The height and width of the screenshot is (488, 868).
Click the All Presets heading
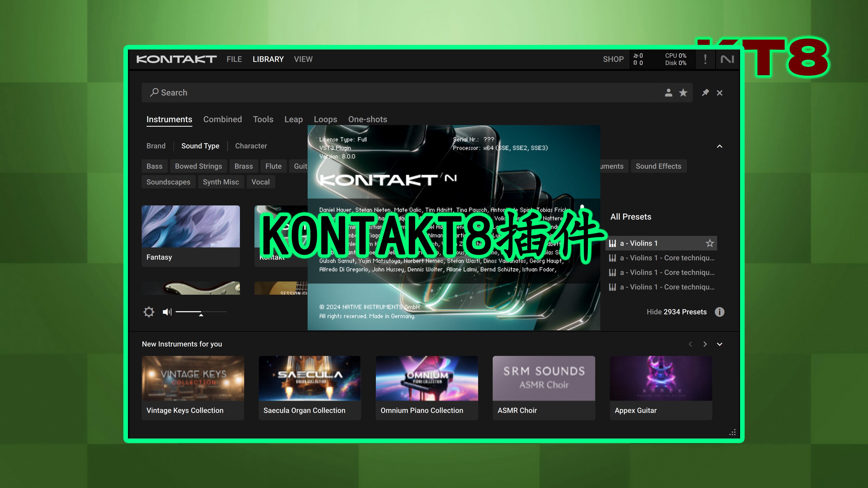point(630,217)
